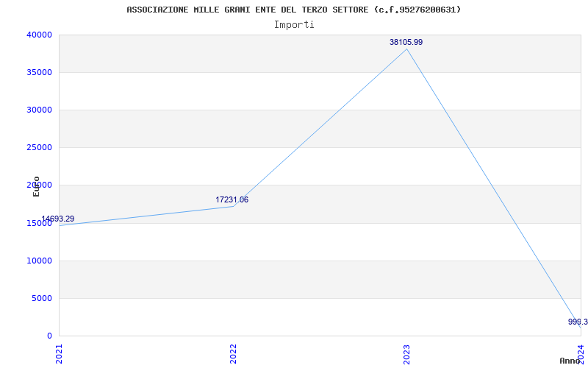Click the 2024 x-axis year label
This screenshot has width=588, height=368.
(581, 354)
